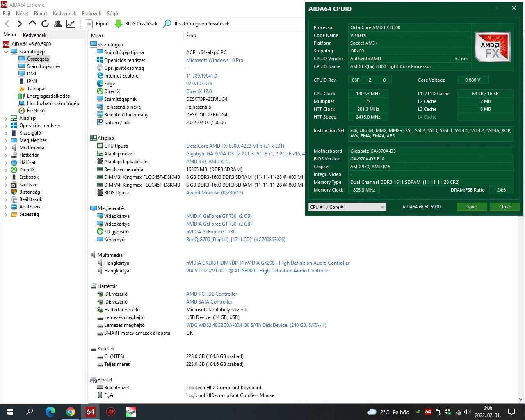Go up one level with the Up arrow
The image size is (525, 420).
[32, 24]
